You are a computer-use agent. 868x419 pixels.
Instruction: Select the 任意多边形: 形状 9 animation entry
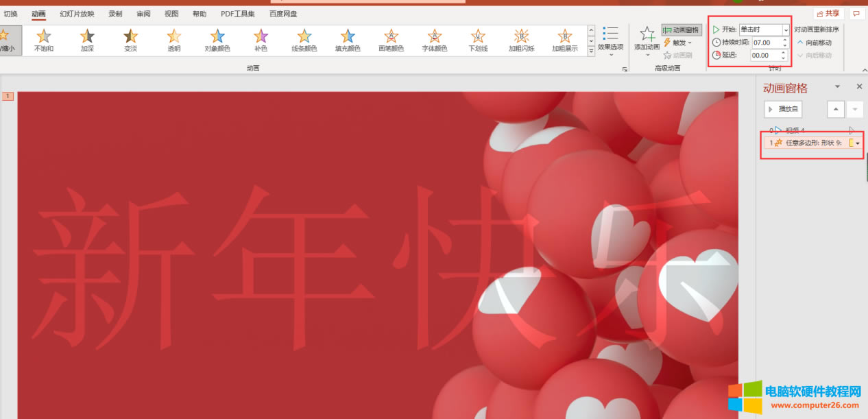pos(813,143)
